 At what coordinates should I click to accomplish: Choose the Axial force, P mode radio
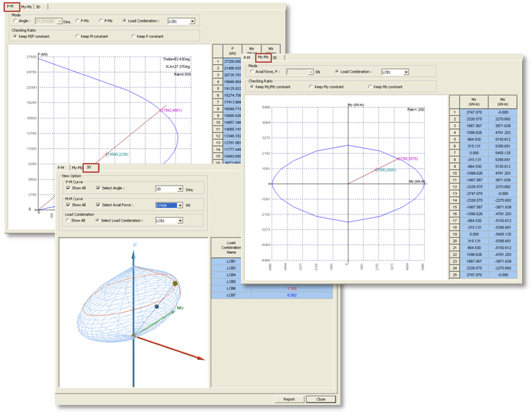click(252, 72)
